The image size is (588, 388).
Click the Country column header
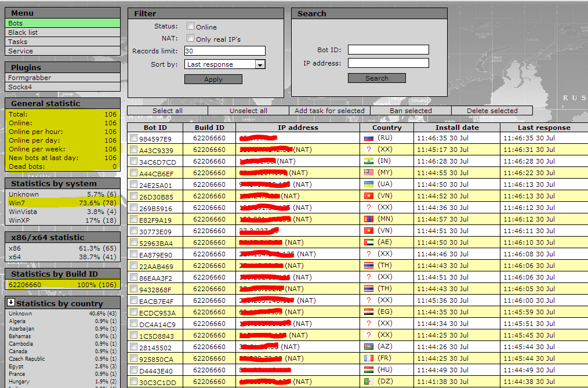pos(387,128)
